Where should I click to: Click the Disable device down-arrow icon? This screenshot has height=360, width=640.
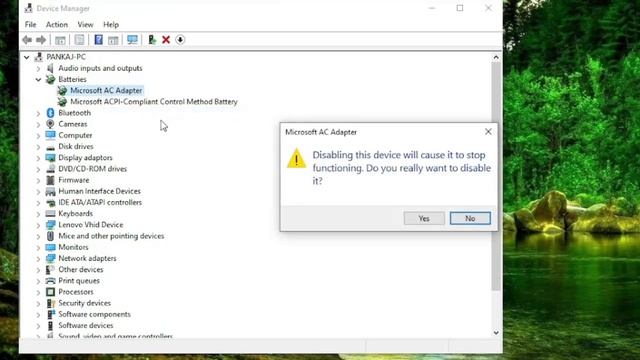tap(180, 40)
